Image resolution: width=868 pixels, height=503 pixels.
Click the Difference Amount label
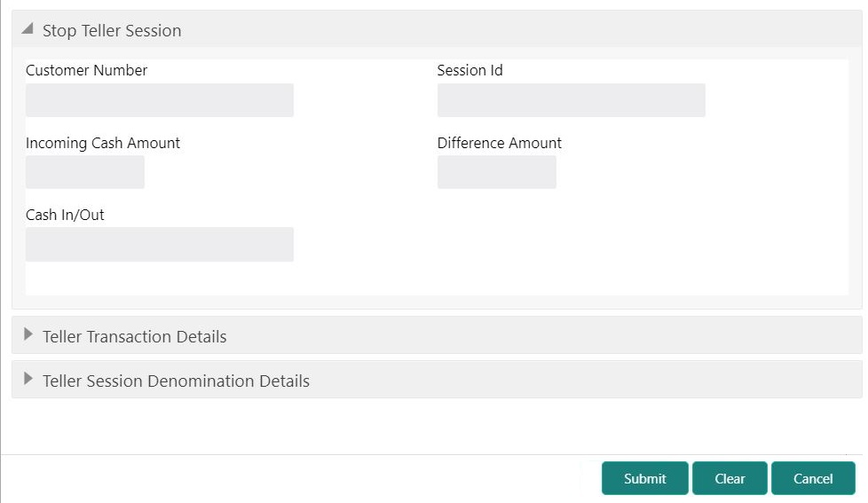coord(500,143)
